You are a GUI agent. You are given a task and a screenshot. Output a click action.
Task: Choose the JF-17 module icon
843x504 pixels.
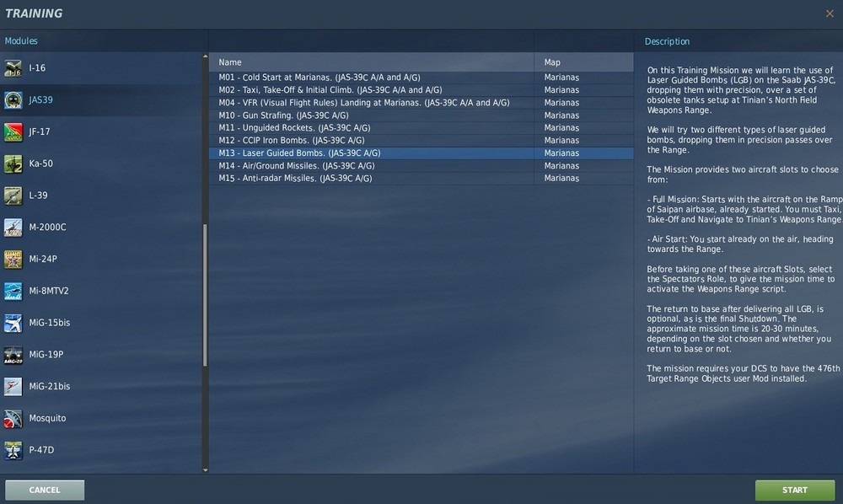point(13,131)
